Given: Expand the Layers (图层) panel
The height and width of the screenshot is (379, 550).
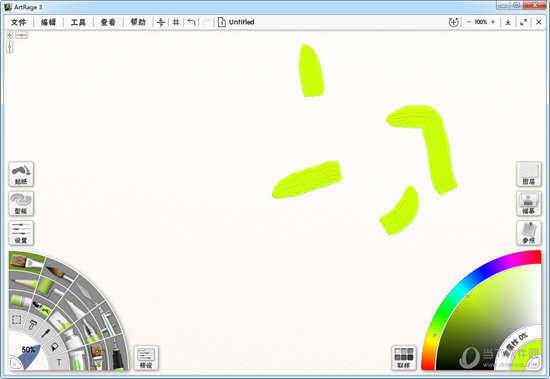Looking at the screenshot, I should tap(529, 174).
